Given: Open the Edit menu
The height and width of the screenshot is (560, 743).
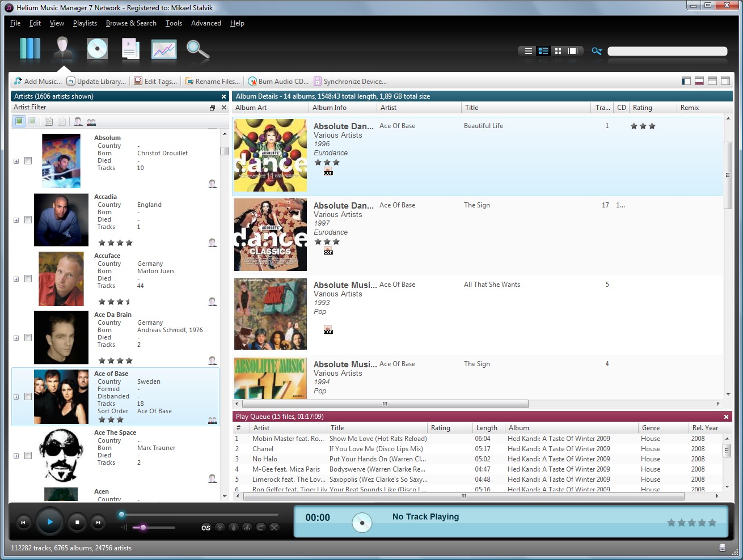Looking at the screenshot, I should click(35, 23).
